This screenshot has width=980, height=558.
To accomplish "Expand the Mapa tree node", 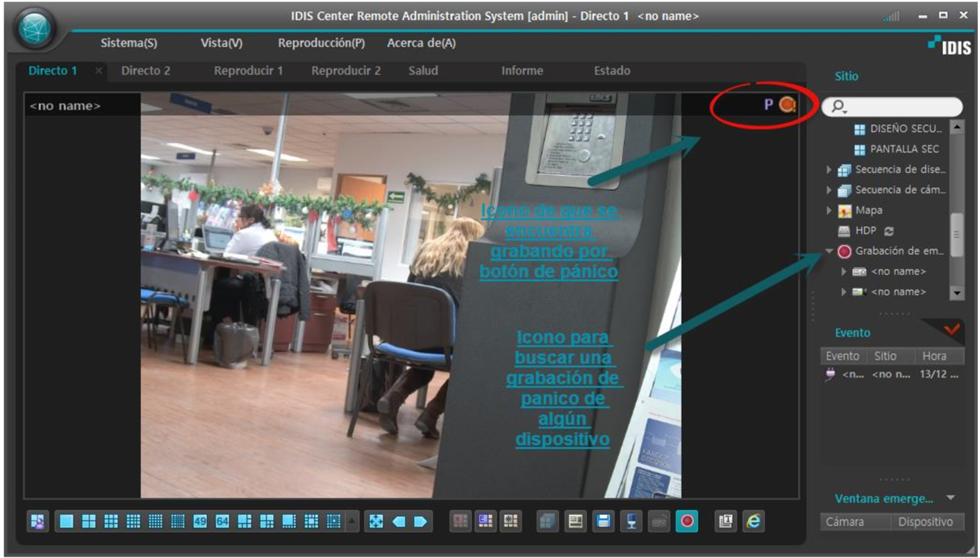I will (829, 210).
